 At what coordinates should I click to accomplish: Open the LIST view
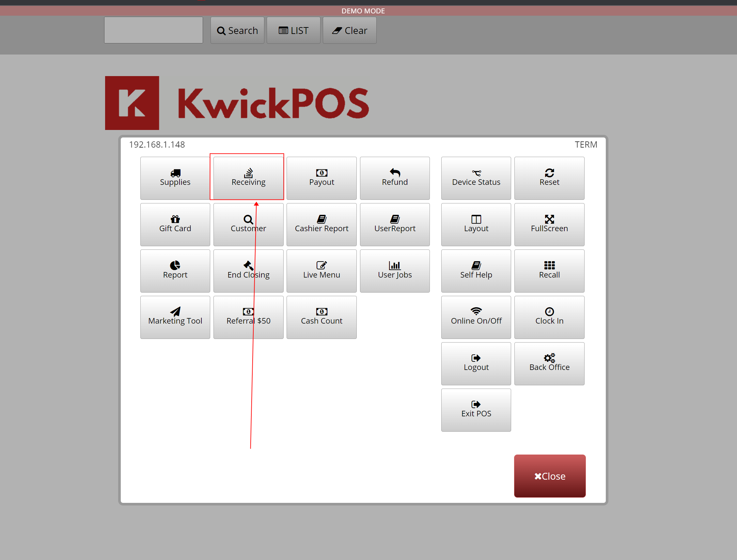293,30
